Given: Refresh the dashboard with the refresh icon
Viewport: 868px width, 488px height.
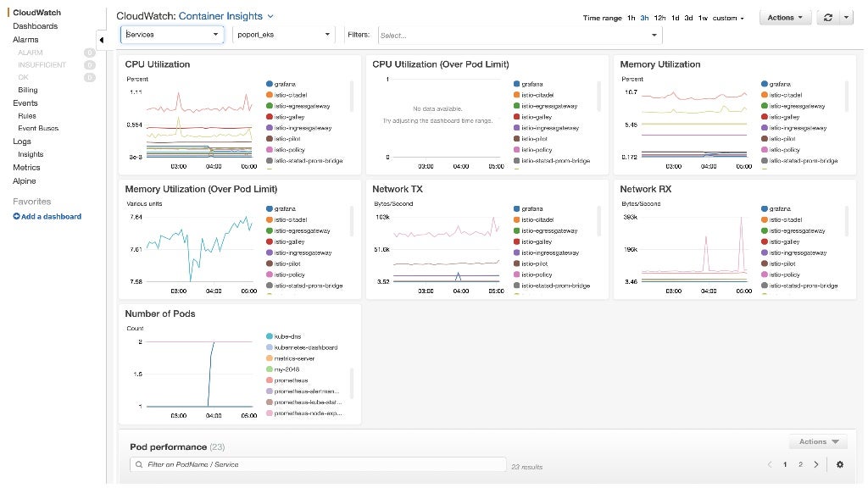Looking at the screenshot, I should pyautogui.click(x=827, y=18).
